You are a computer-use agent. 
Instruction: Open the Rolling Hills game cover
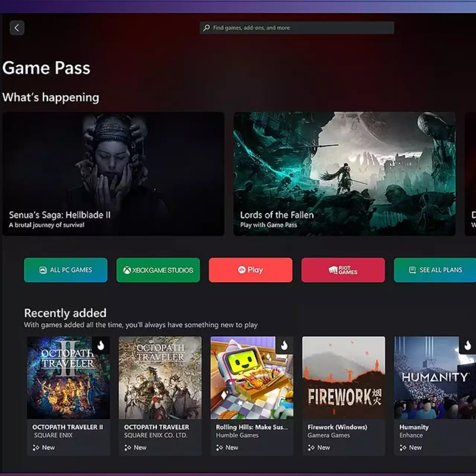click(x=252, y=378)
